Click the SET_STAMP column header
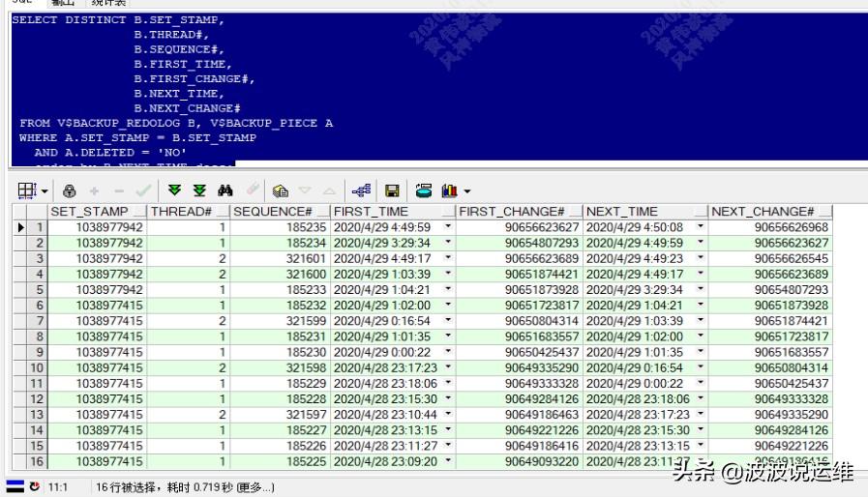Image resolution: width=868 pixels, height=497 pixels. click(89, 211)
